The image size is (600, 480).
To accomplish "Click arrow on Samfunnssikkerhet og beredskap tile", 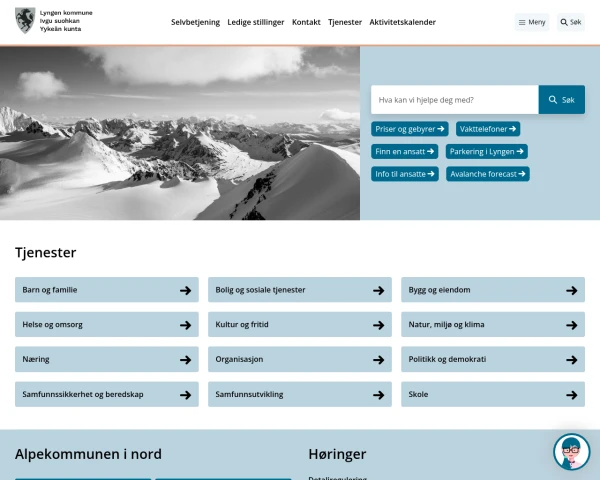I will pyautogui.click(x=186, y=395).
